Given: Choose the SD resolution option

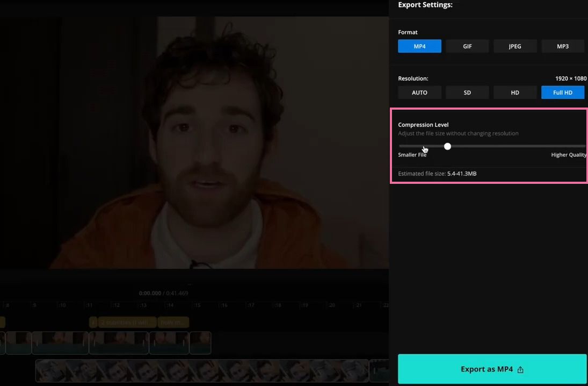Looking at the screenshot, I should point(467,92).
